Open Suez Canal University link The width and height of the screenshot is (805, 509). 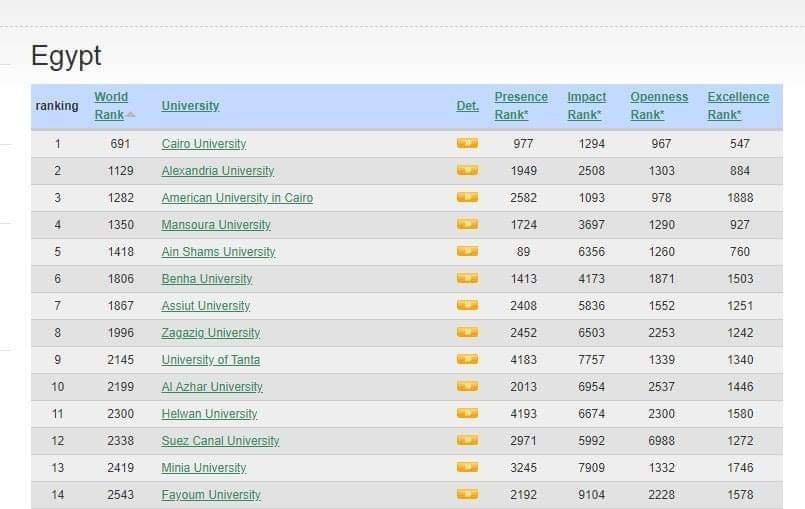220,441
